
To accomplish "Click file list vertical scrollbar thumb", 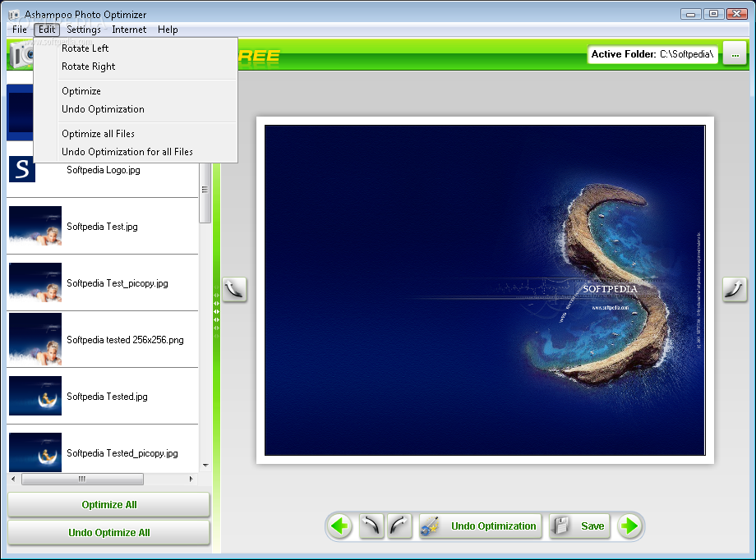I will tap(205, 192).
